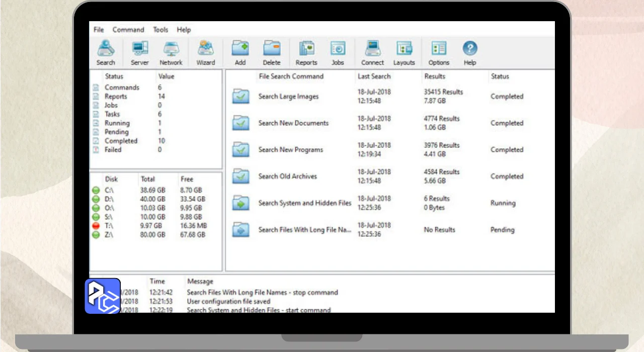Click the Add command icon

click(x=240, y=52)
